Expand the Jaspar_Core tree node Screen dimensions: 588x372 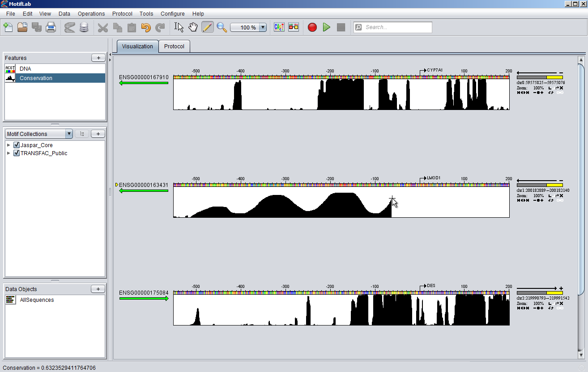[x=9, y=145]
